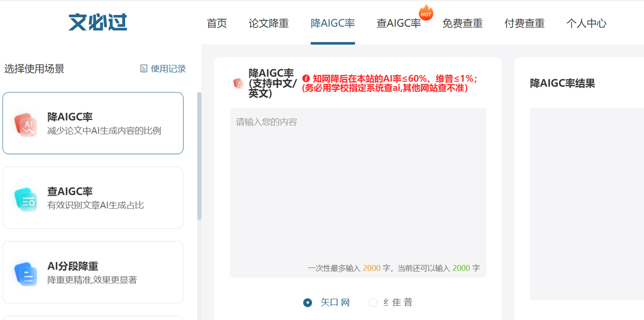Screen dimensions: 644x320
Task: Focus the 请输入您的内容 text area
Action: point(358,193)
